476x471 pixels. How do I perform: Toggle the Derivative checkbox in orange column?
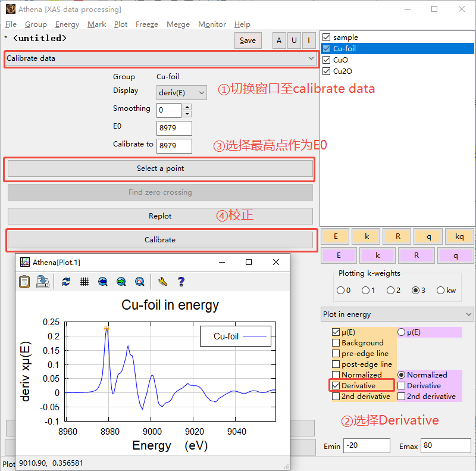point(336,386)
